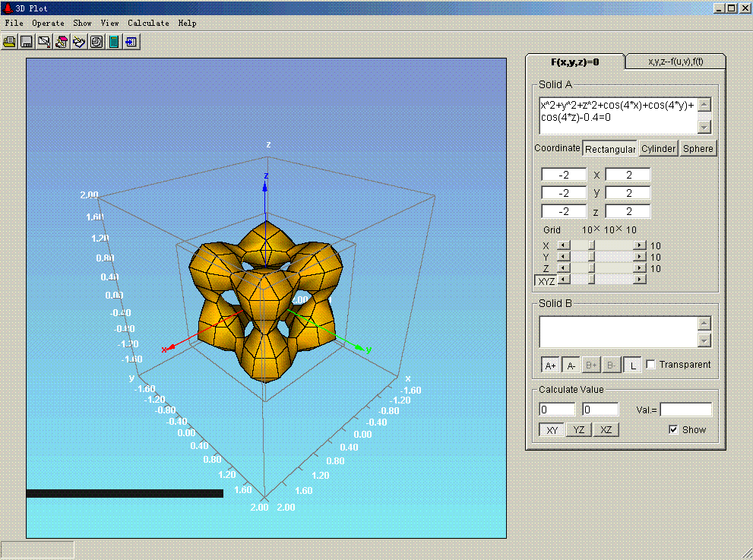The height and width of the screenshot is (560, 753).
Task: Click the Val.= result field
Action: 686,410
